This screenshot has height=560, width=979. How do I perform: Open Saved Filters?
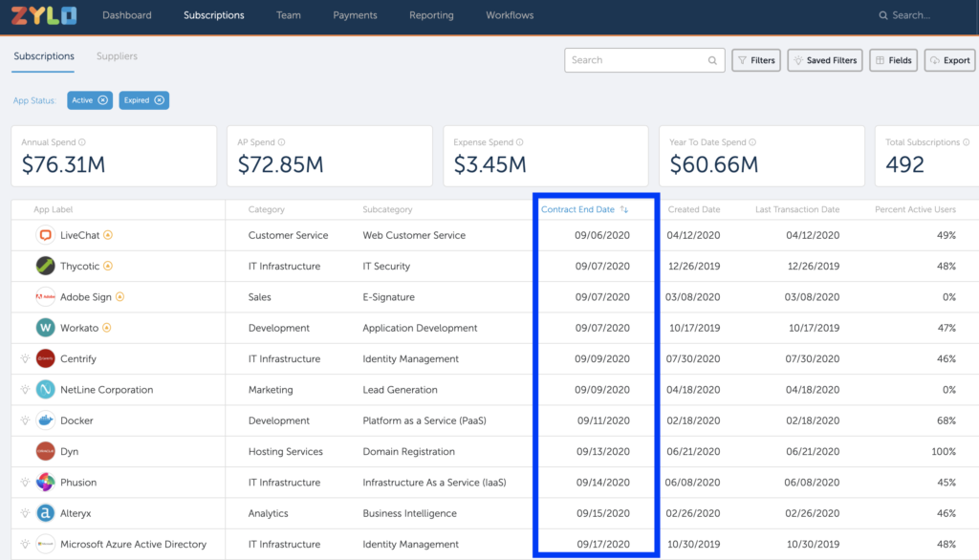pos(825,60)
